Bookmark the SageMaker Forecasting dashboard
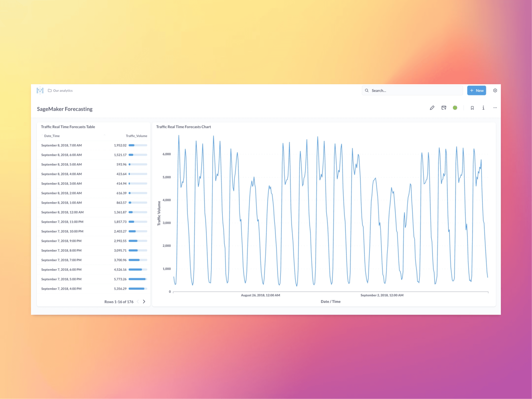532x399 pixels. [472, 108]
